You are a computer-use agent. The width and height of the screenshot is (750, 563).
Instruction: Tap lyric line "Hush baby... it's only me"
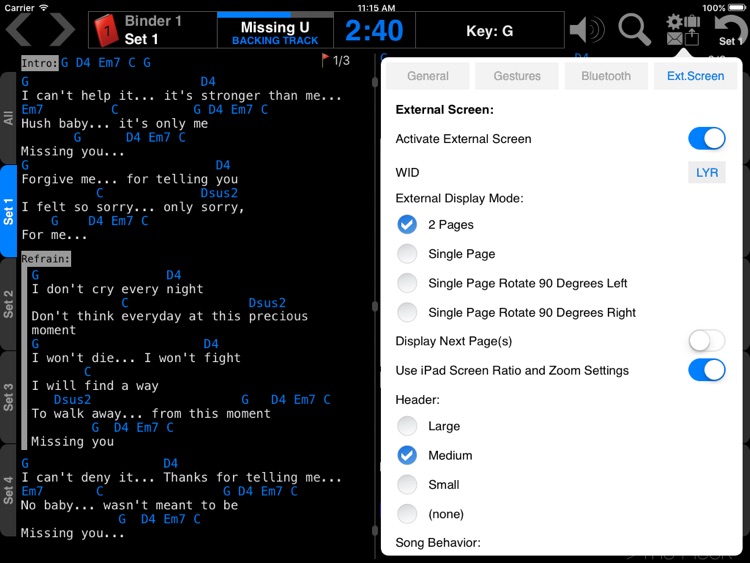point(114,124)
